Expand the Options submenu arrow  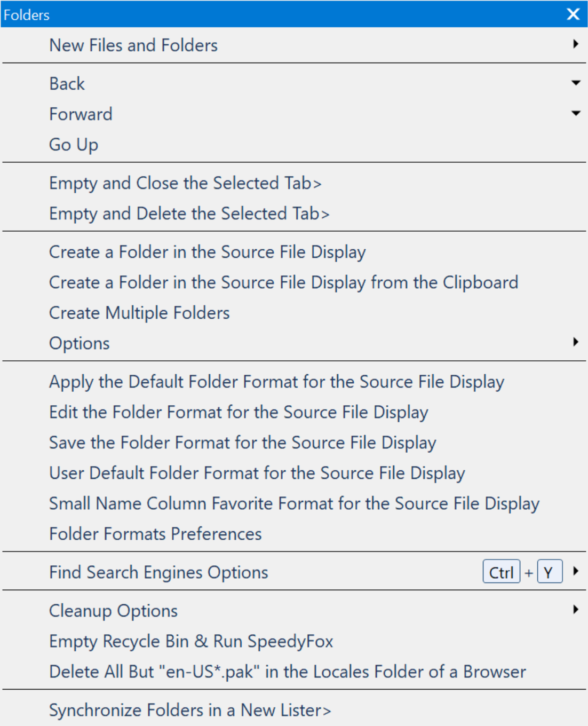pos(576,342)
